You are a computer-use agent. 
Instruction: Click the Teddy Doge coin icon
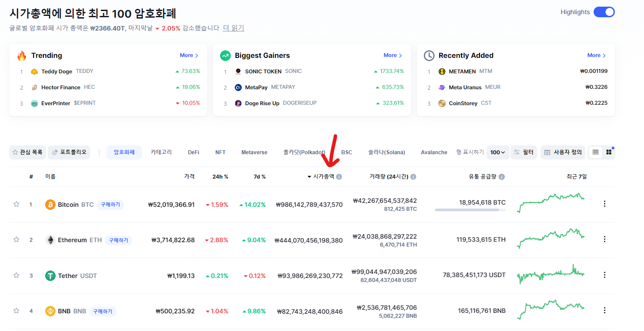[x=34, y=72]
